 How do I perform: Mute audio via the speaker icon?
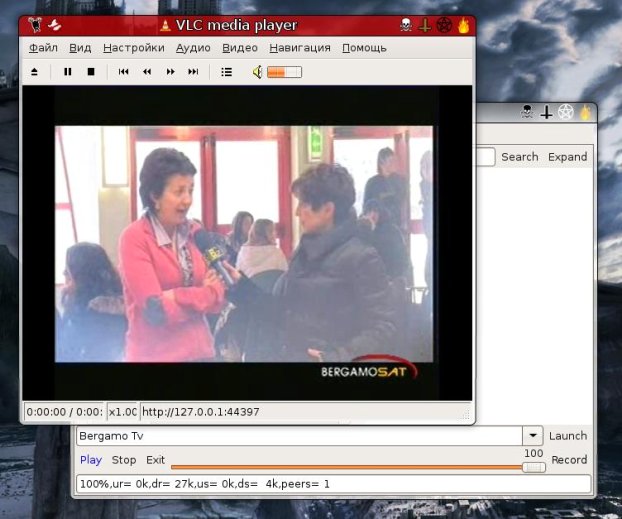click(257, 72)
